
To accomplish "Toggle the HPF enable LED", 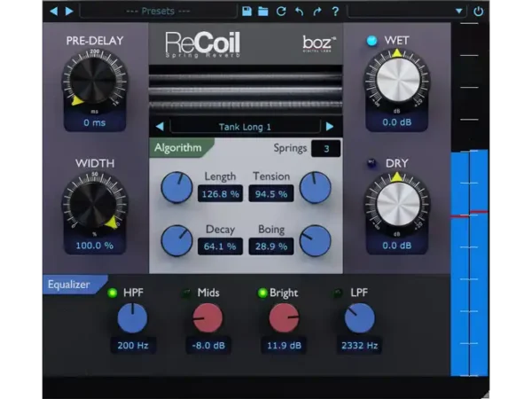I will click(112, 293).
